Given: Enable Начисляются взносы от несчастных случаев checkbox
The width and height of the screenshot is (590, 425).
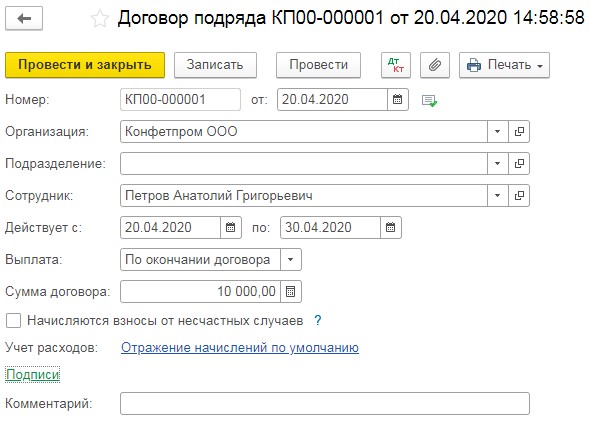Looking at the screenshot, I should tap(14, 321).
